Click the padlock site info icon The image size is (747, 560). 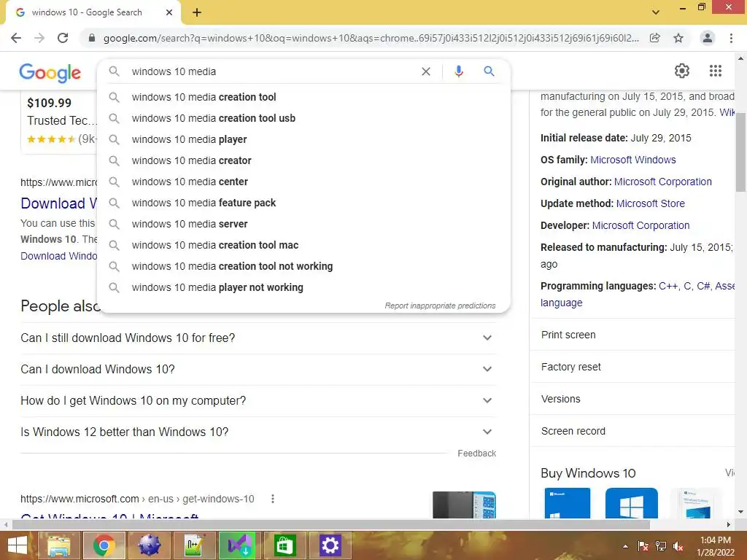[92, 38]
